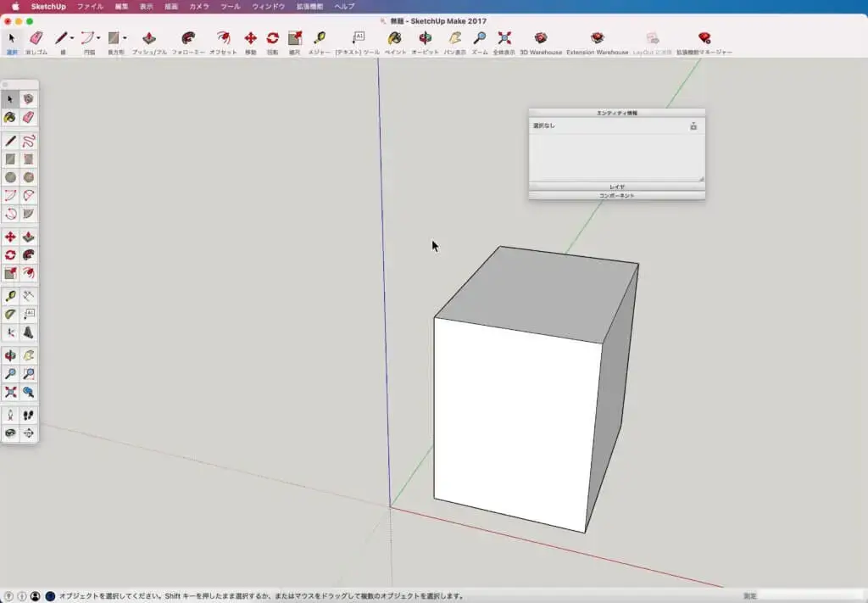Toggle the details icon in the エンティティ情報 panel
The height and width of the screenshot is (603, 868).
(693, 126)
